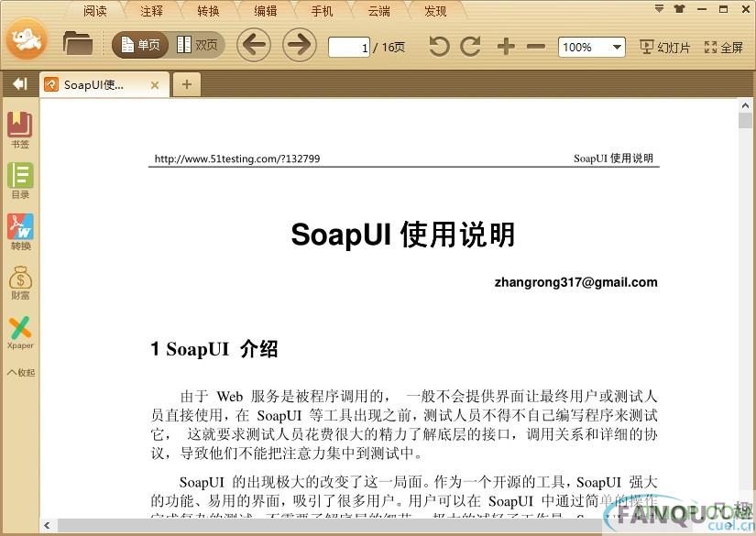Viewport: 756px width, 536px height.
Task: Open a file with the folder icon
Action: (x=78, y=43)
